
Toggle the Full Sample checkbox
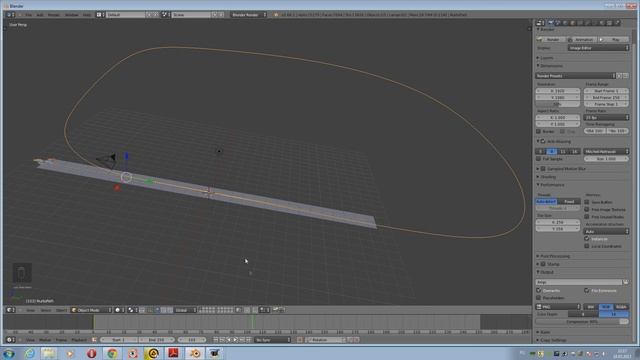coord(538,159)
